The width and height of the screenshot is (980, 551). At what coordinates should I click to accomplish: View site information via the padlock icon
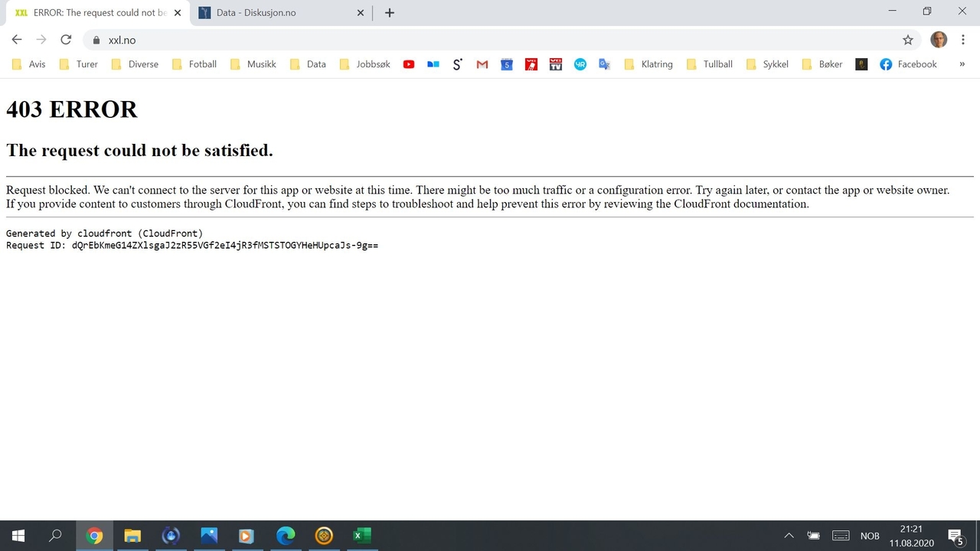pyautogui.click(x=96, y=40)
